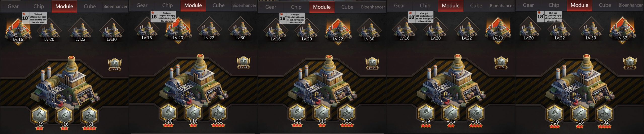The height and width of the screenshot is (134, 644).
Task: Select Module tab in the selected Lv.30 panel
Action: tap(451, 6)
